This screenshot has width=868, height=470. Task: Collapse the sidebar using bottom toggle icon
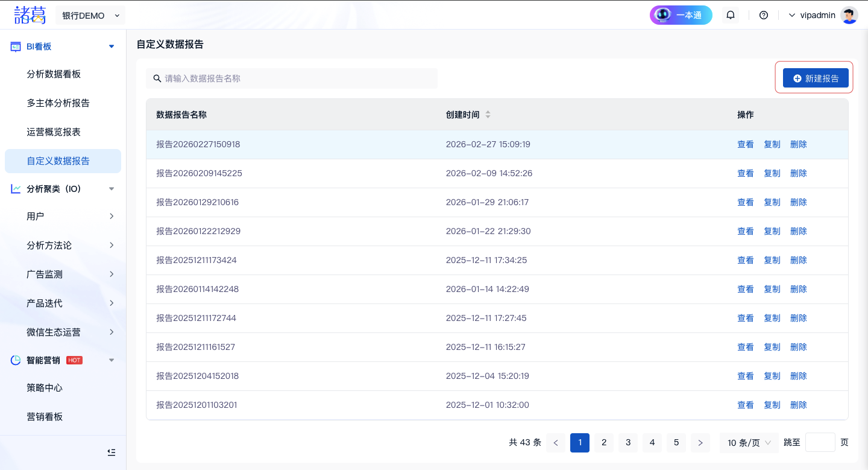[x=111, y=453]
